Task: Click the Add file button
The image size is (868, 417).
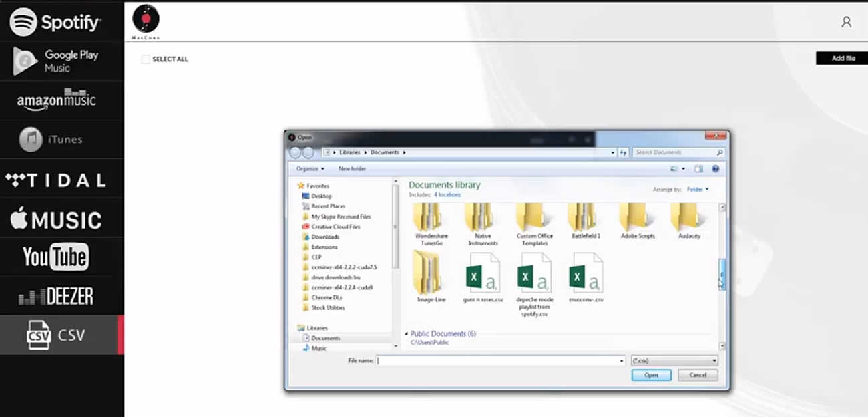Action: click(842, 58)
